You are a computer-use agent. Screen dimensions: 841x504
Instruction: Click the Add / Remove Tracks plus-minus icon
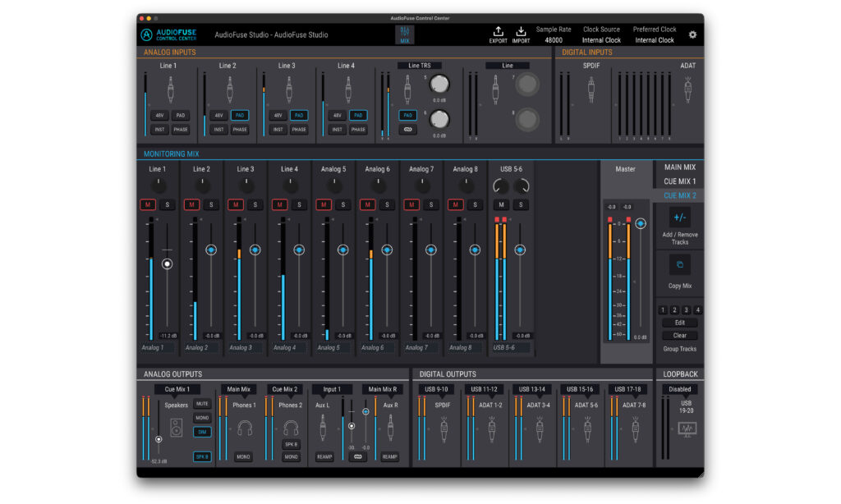679,218
